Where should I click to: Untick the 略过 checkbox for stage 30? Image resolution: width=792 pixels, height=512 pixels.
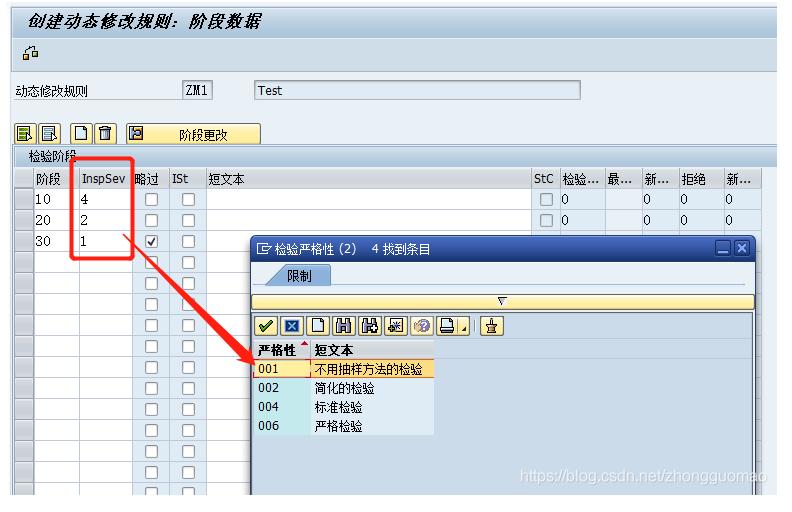(151, 241)
